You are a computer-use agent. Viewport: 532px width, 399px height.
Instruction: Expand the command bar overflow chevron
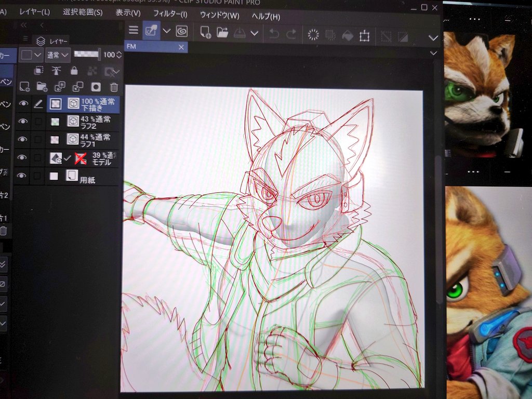click(x=433, y=37)
